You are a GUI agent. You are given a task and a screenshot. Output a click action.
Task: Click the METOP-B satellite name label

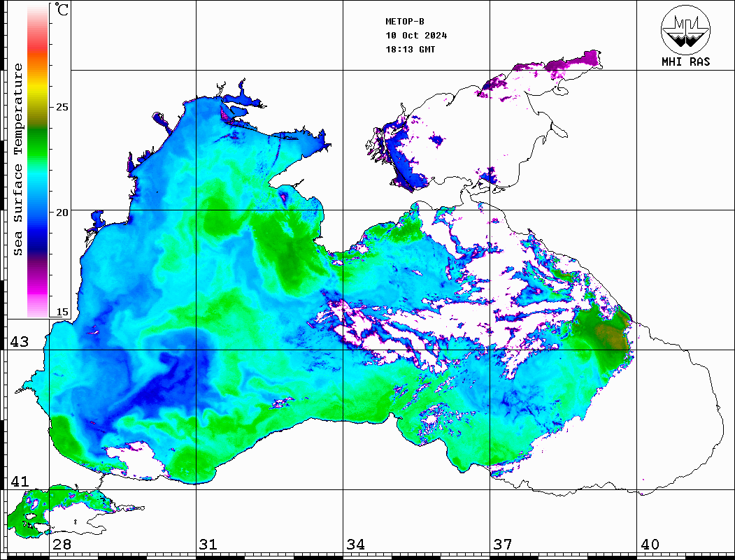(x=405, y=22)
